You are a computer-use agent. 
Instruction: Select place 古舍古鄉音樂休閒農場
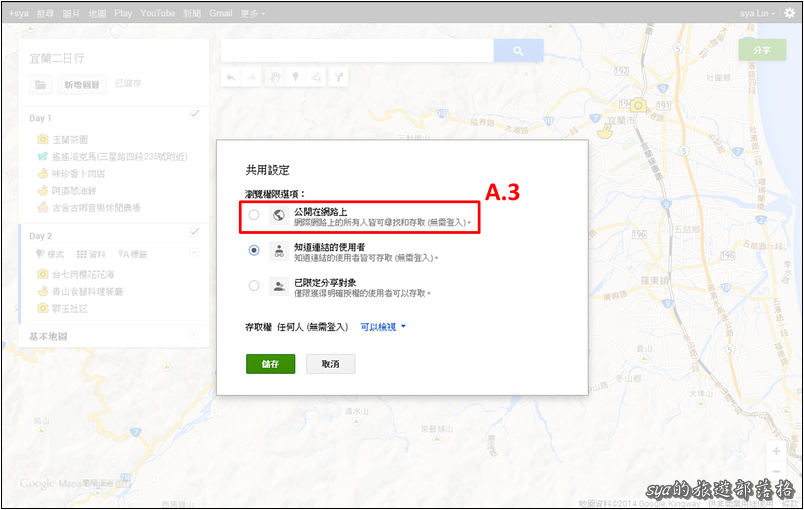96,208
